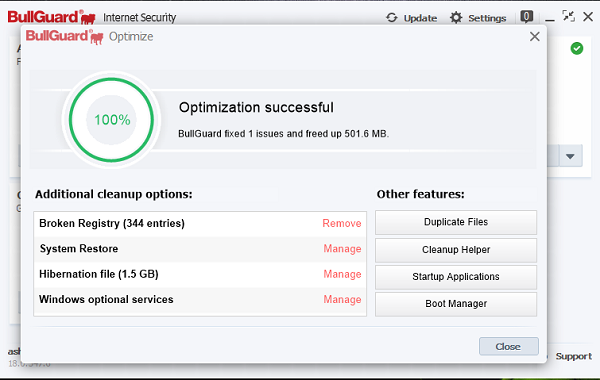
Task: Click the BullGuard bulldog logo in dialog
Action: pos(97,38)
